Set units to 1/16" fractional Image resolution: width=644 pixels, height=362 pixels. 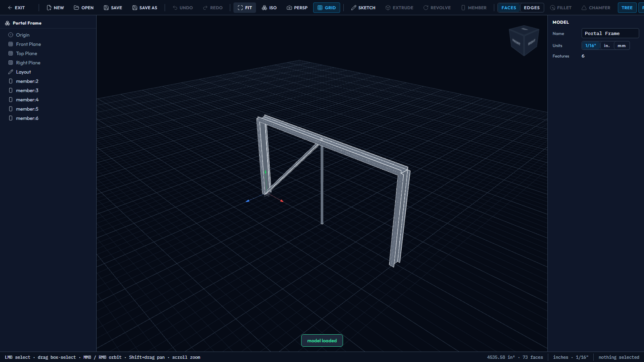(590, 46)
